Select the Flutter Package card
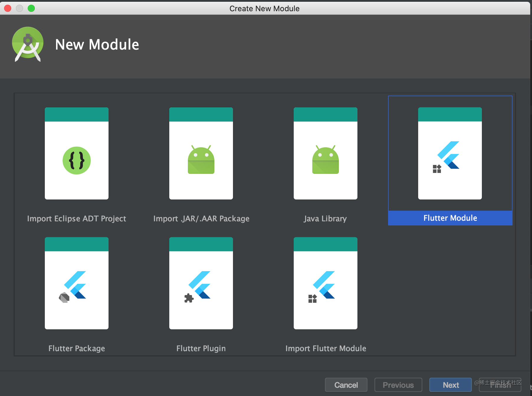Viewport: 532px width, 396px height. click(76, 283)
